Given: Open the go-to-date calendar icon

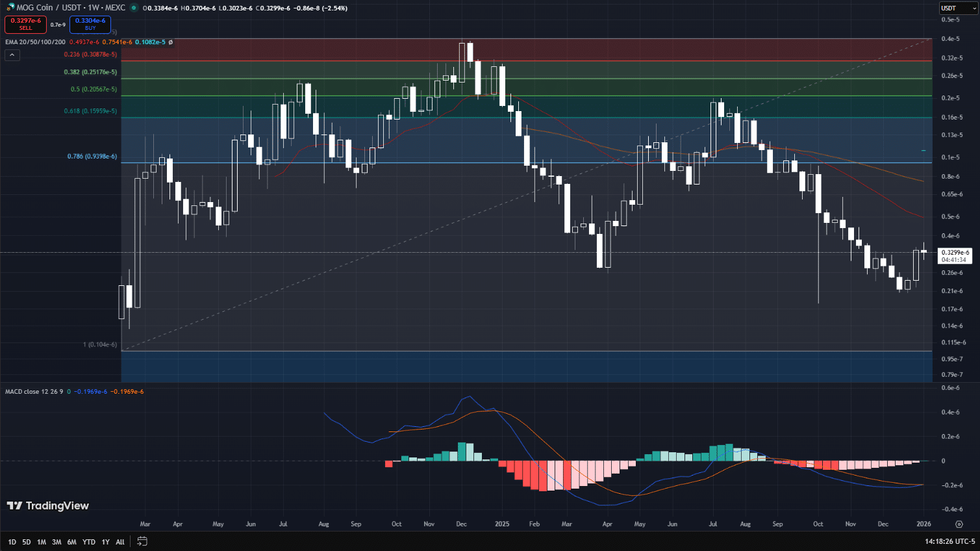Looking at the screenshot, I should [142, 541].
